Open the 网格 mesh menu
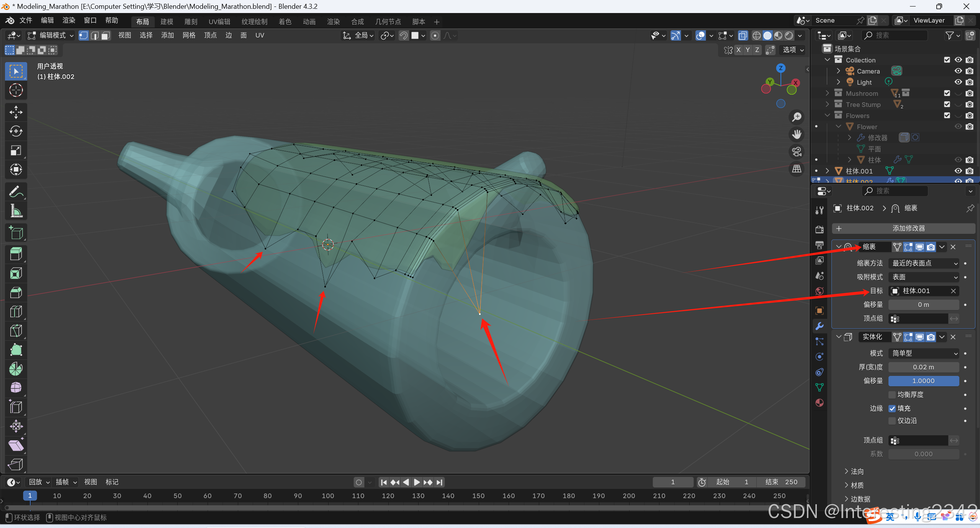This screenshot has width=980, height=528. click(189, 36)
